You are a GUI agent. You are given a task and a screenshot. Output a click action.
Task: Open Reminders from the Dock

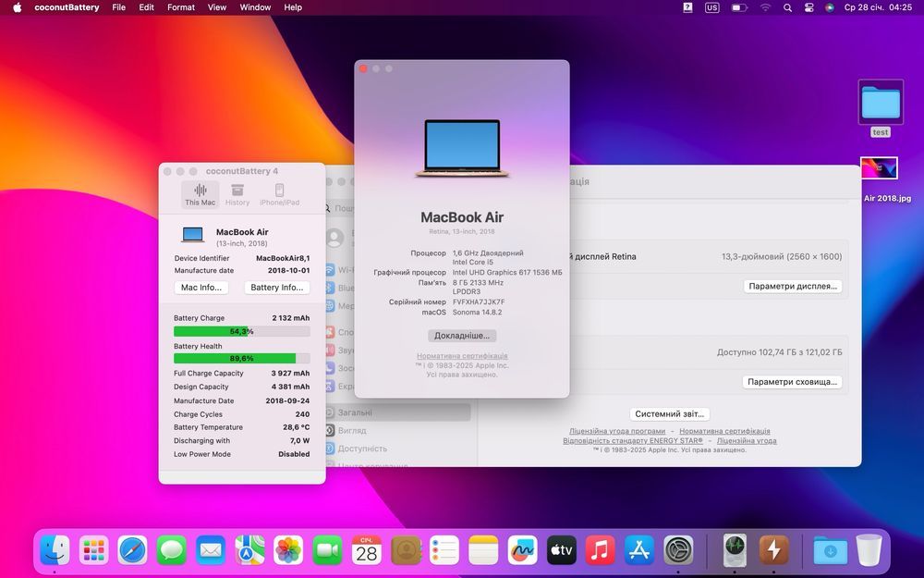pyautogui.click(x=444, y=551)
